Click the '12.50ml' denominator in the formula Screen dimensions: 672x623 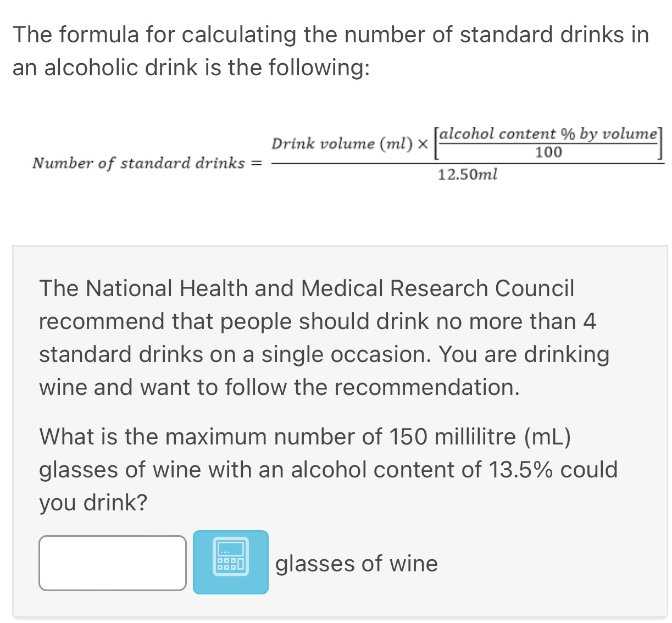(x=467, y=174)
